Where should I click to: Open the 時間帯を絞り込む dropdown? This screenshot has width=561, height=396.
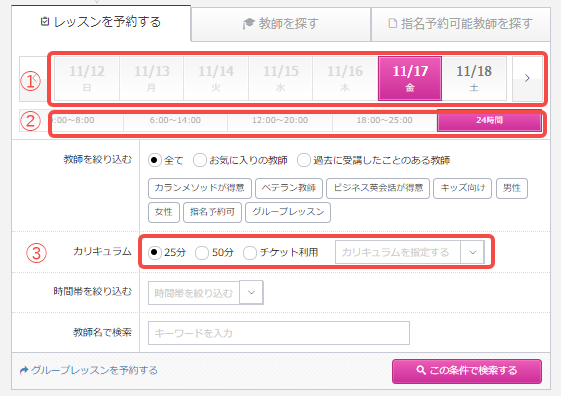pos(206,293)
